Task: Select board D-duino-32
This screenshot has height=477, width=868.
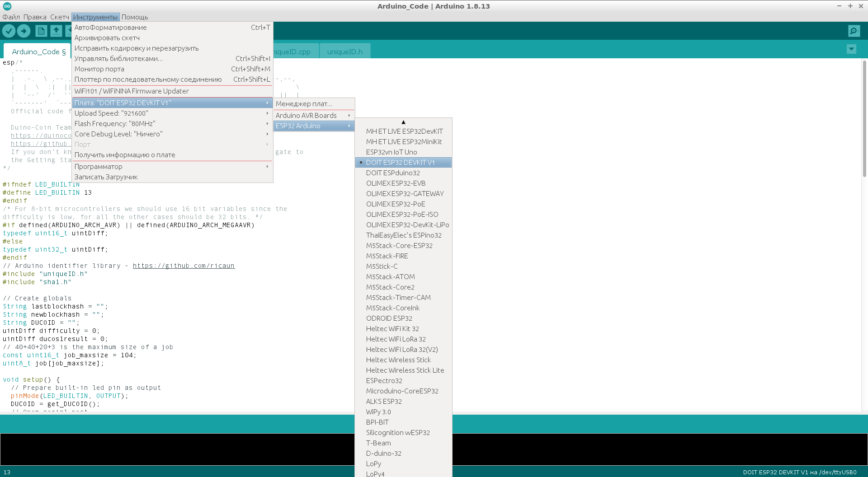Action: [403, 453]
